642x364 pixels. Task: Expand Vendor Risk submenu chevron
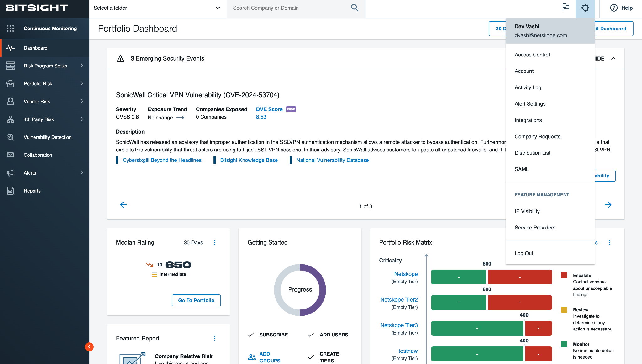click(82, 101)
